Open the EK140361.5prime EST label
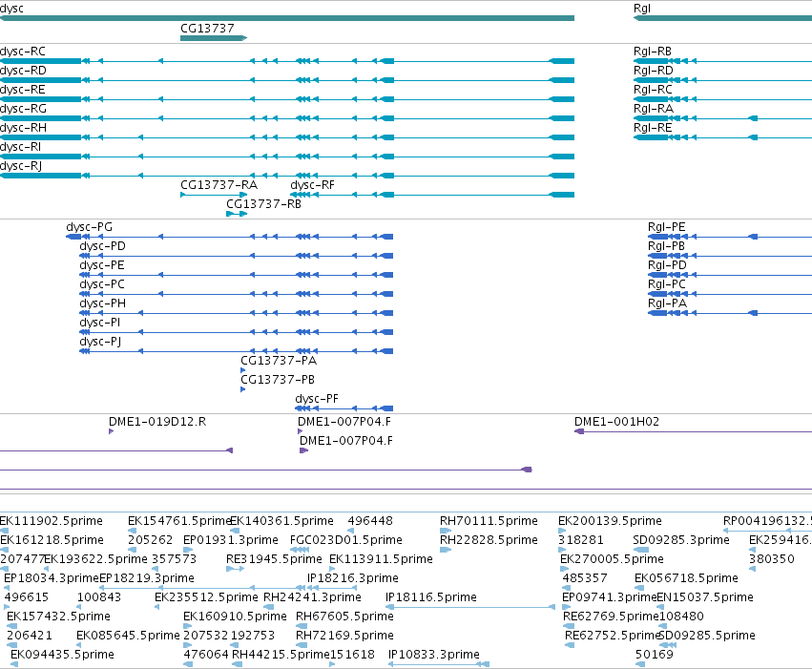Screen dimensions: 812x669 [x=281, y=521]
